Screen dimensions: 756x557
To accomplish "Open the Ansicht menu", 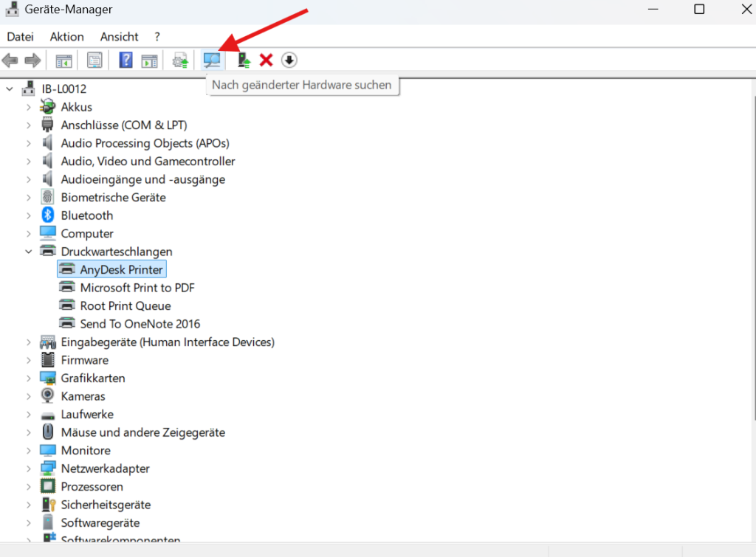I will click(119, 37).
